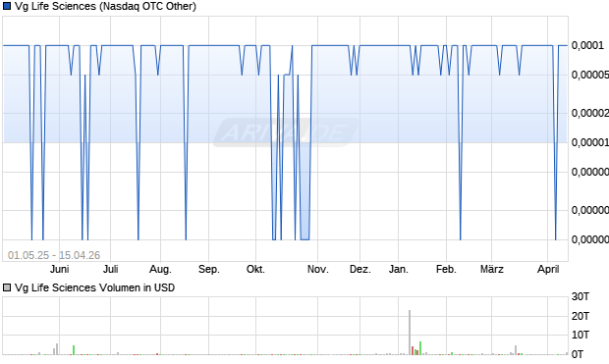Screen dimensions: 609x364
Task: Click the '20T' volume axis label
Action: pos(581,316)
